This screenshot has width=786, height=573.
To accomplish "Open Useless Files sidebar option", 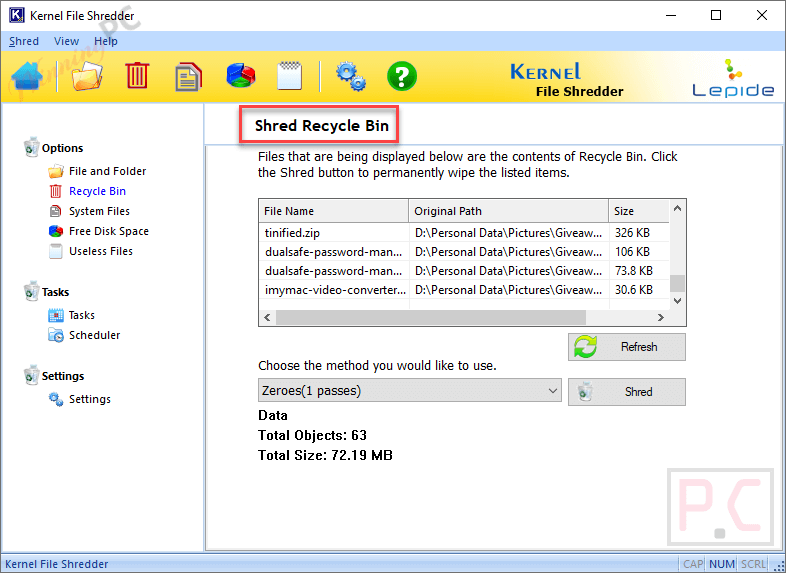I will click(x=91, y=252).
